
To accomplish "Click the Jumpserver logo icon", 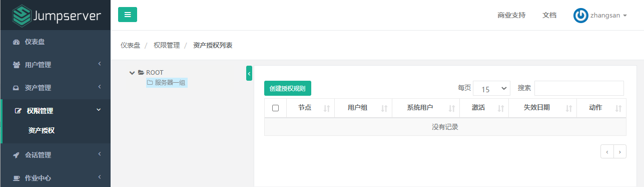I will (x=22, y=16).
